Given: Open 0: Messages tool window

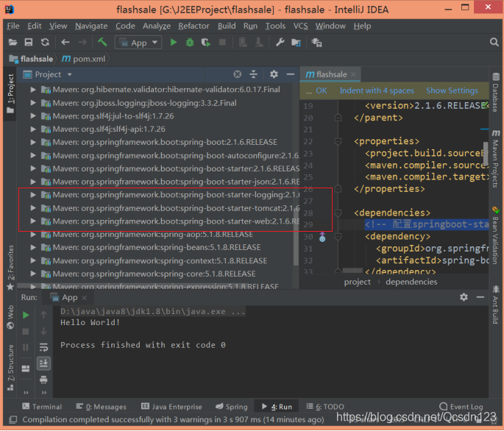Looking at the screenshot, I should point(102,407).
